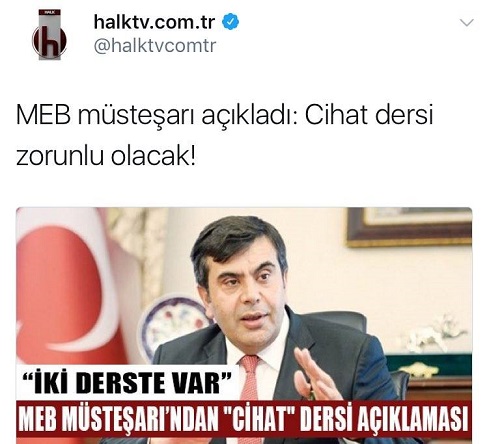Click the framed picture on the wall
487x444 pixels.
409,227
